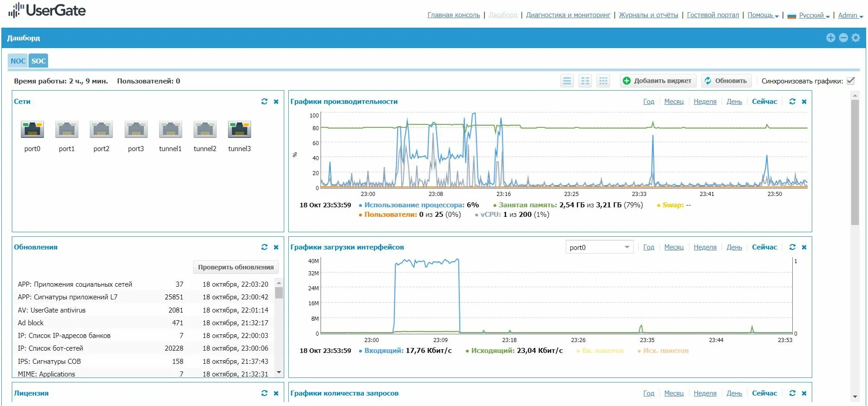Refresh the Сети widget

[x=264, y=102]
